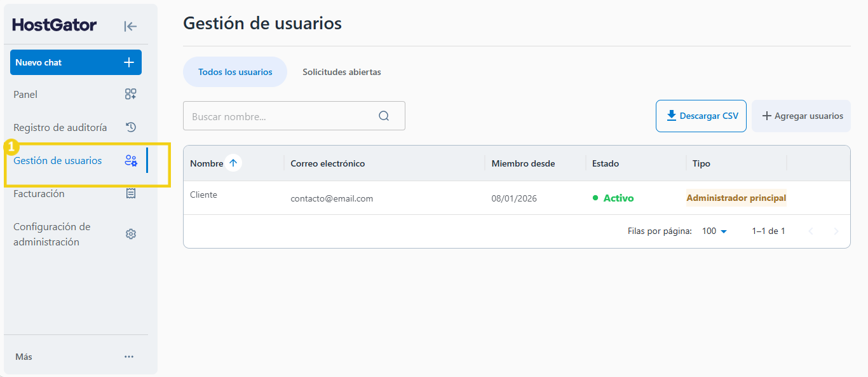This screenshot has width=868, height=377.
Task: Open the rows per page dropdown
Action: [714, 231]
